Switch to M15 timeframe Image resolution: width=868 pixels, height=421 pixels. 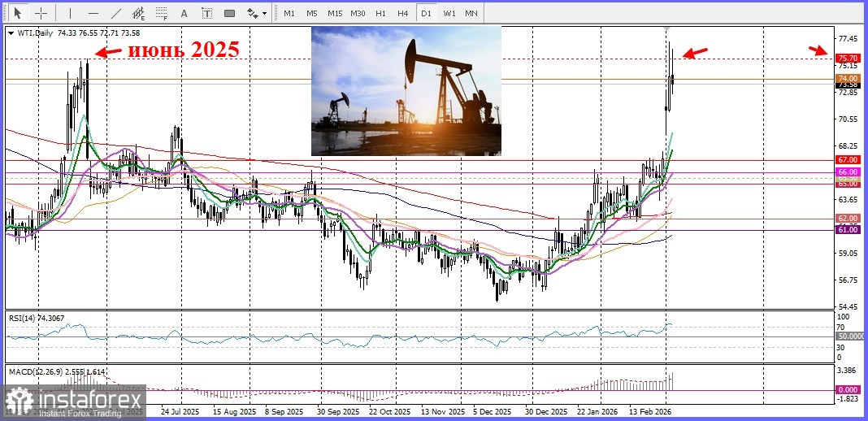(334, 13)
